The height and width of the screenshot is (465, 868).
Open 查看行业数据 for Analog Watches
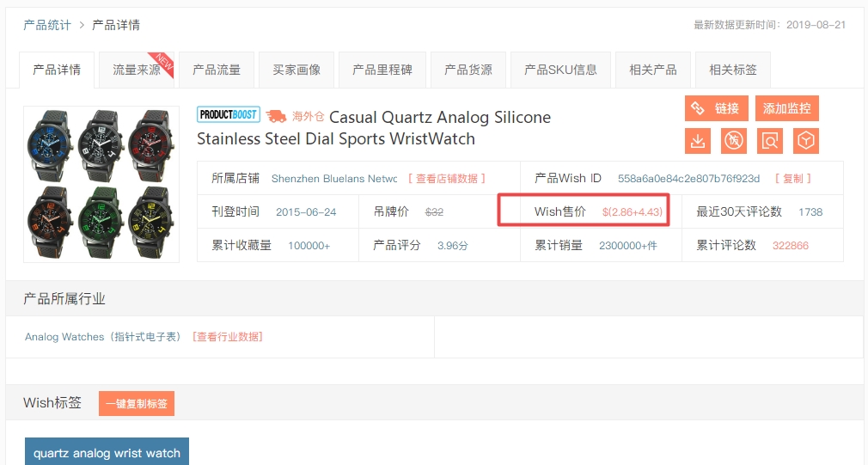(x=228, y=337)
